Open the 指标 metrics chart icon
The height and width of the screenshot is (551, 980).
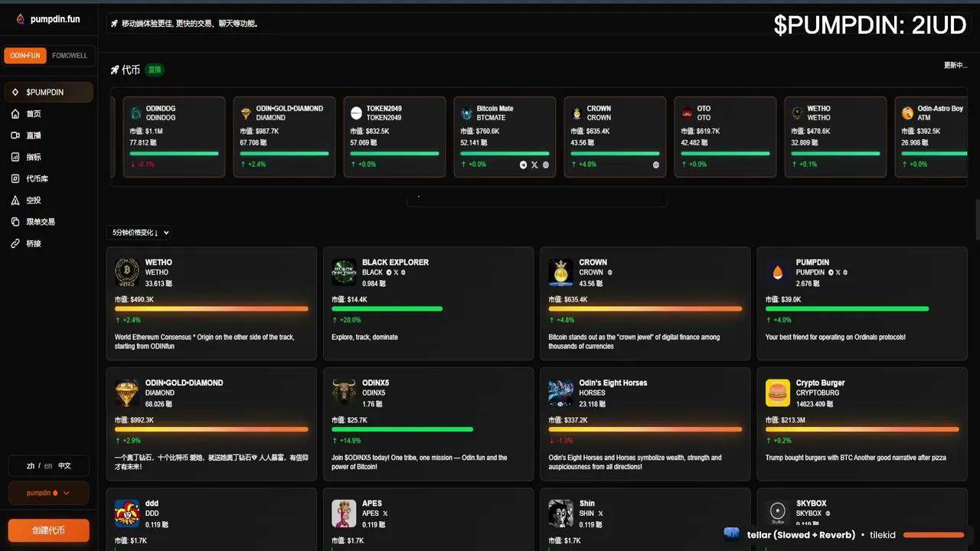15,157
